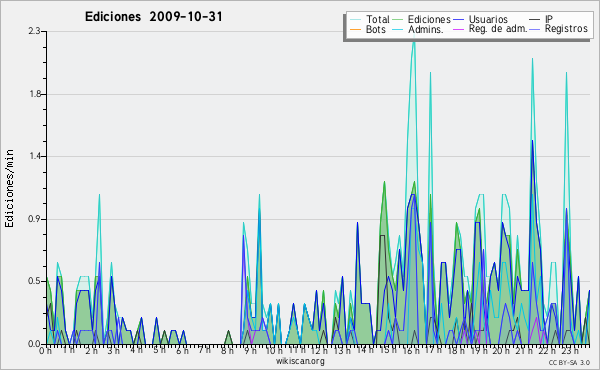
Task: Click the 16 h marker on time axis
Action: (411, 350)
